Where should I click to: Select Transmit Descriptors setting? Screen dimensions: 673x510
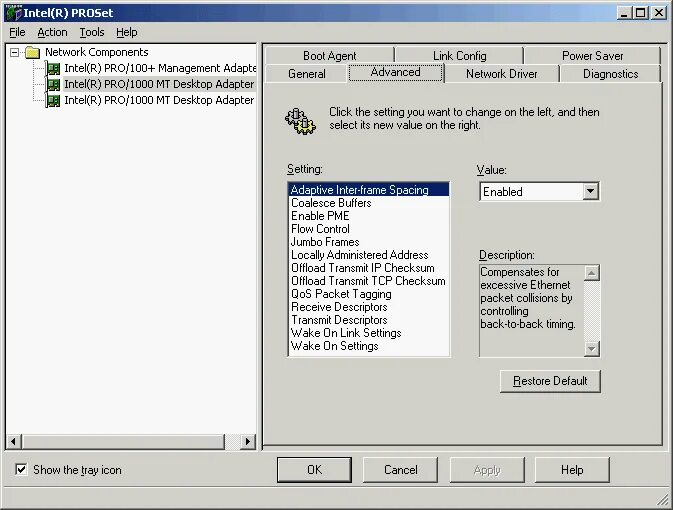point(369,320)
